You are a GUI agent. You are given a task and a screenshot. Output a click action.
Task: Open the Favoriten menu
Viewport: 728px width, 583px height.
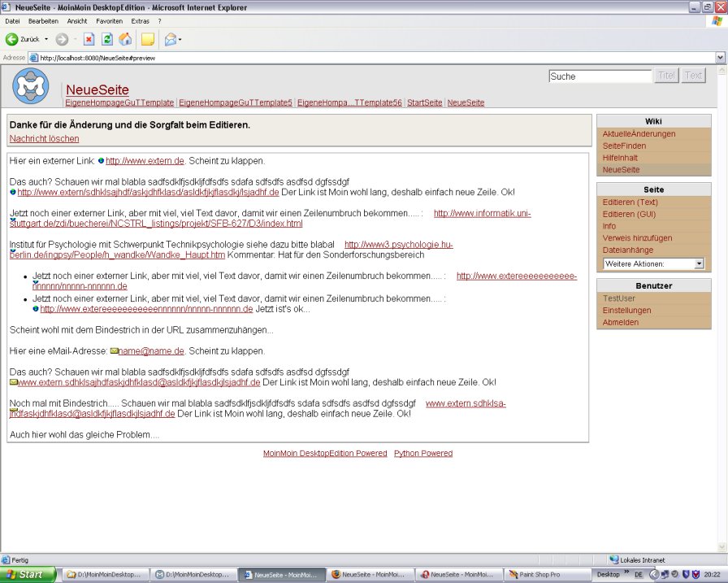click(110, 20)
